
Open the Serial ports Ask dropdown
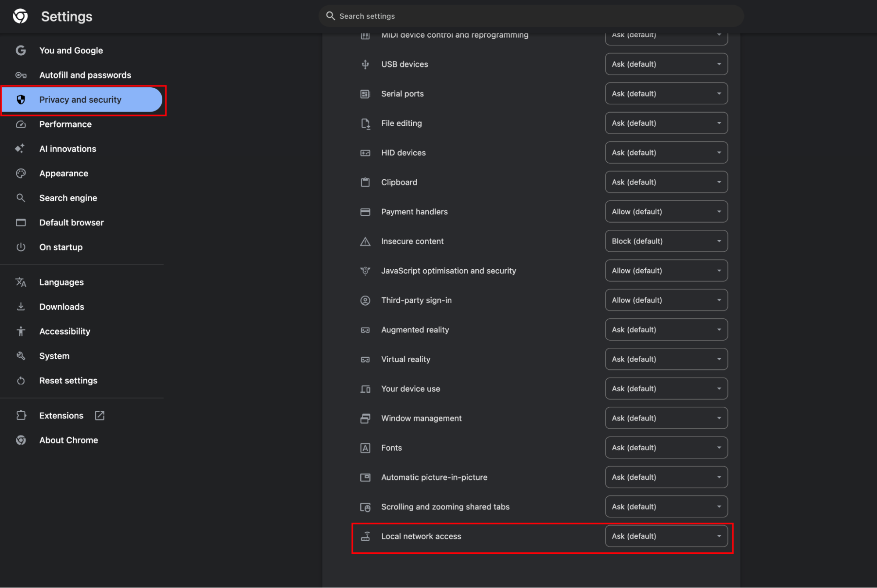[666, 94]
